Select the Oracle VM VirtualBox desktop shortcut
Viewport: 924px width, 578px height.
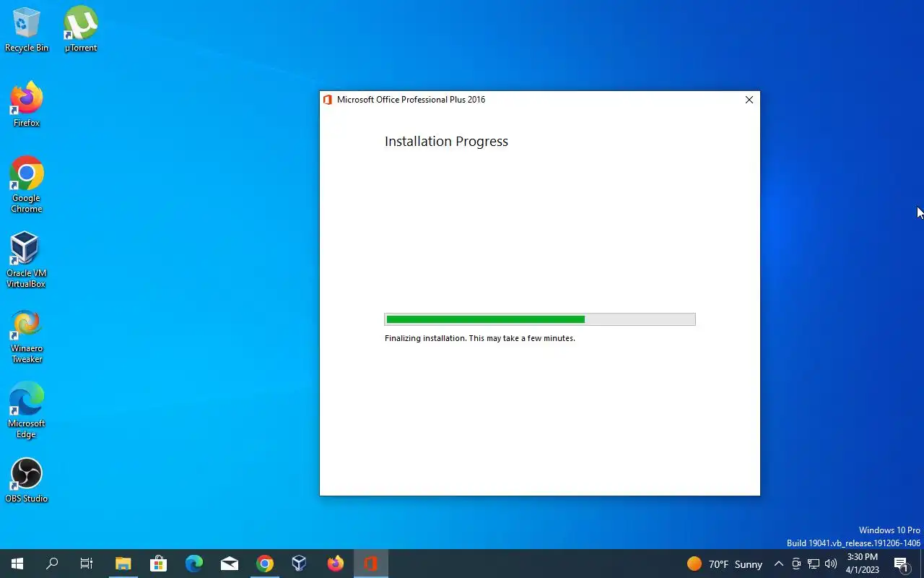(27, 261)
